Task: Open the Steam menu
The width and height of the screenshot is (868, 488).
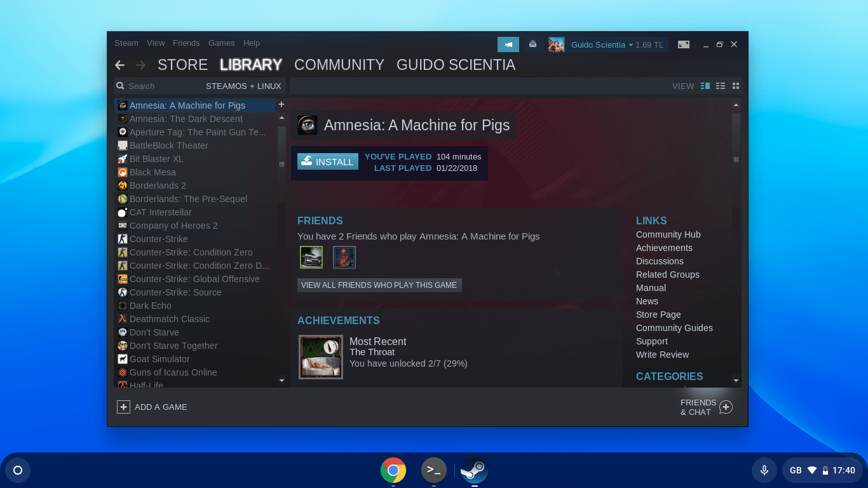Action: (126, 43)
